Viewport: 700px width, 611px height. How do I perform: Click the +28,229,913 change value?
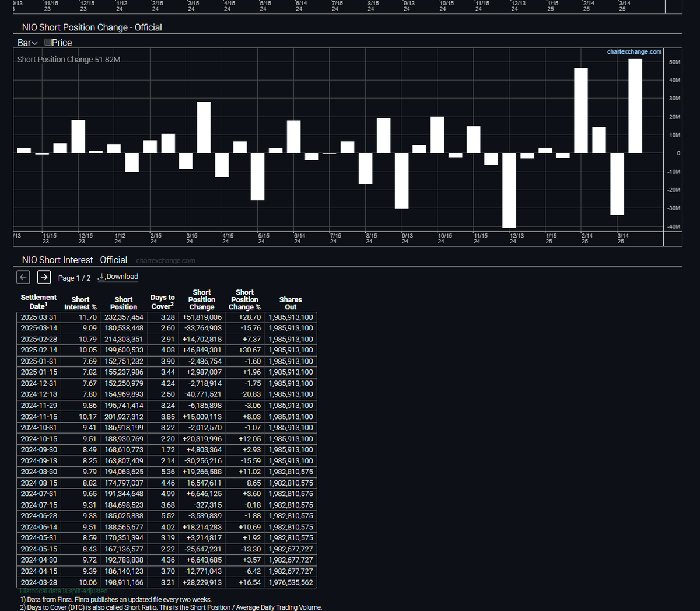point(202,582)
